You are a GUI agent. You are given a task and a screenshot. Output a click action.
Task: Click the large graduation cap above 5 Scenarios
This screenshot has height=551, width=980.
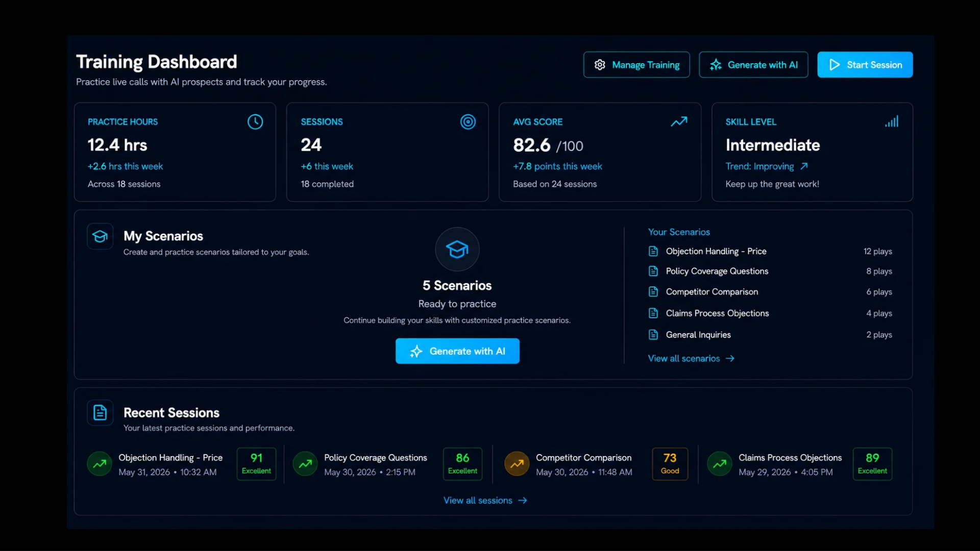coord(457,249)
